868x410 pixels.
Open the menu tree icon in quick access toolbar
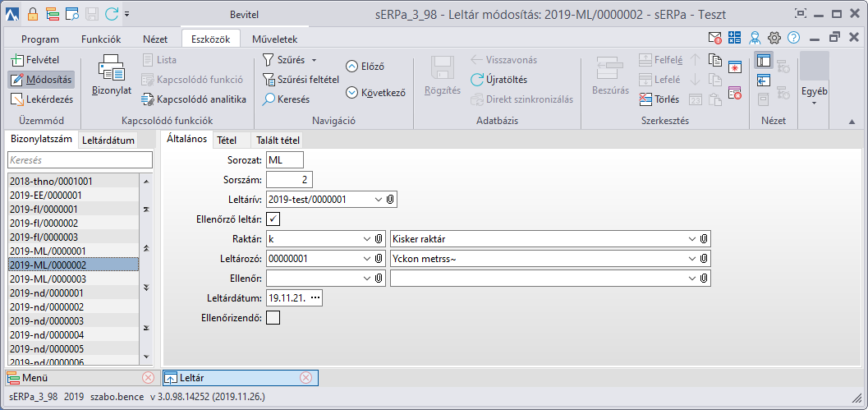click(52, 13)
